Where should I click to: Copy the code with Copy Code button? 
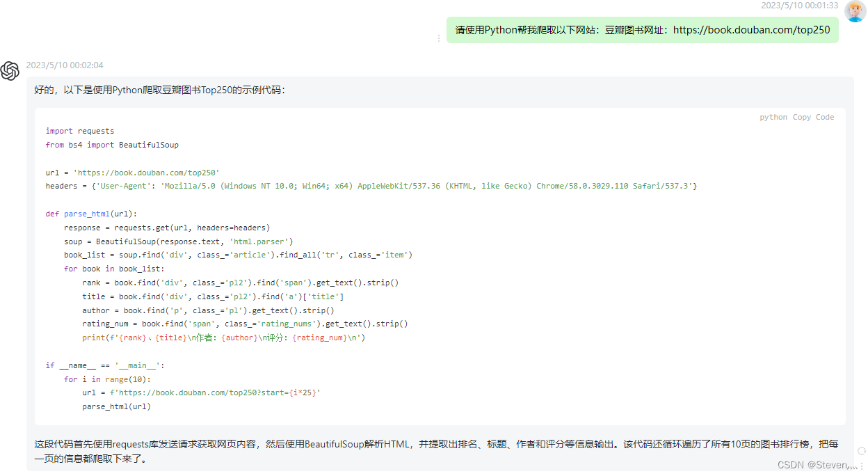(x=813, y=117)
